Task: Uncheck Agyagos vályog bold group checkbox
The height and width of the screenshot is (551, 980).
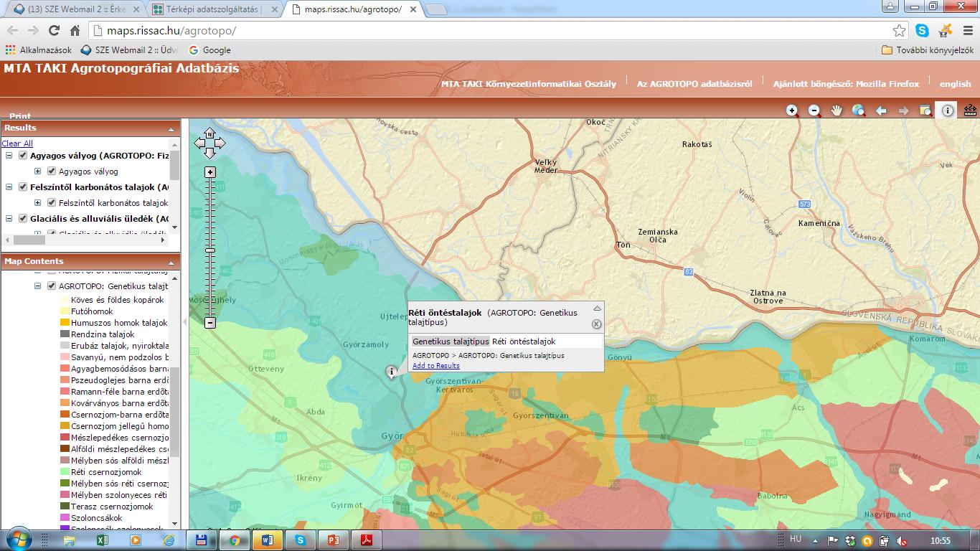Action: coord(24,155)
